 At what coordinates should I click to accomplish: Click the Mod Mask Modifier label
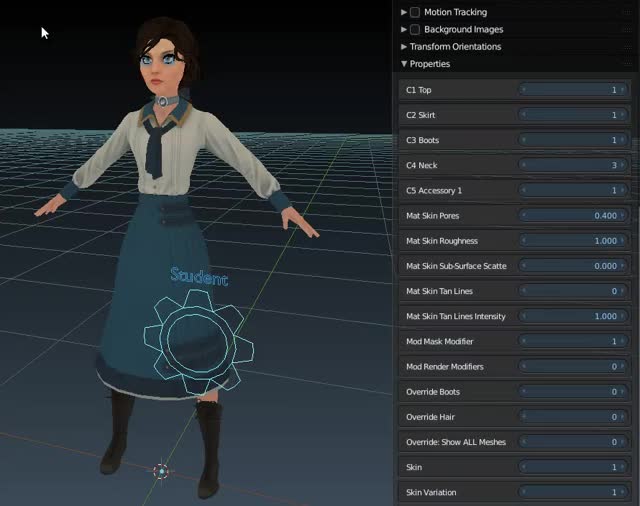(440, 341)
